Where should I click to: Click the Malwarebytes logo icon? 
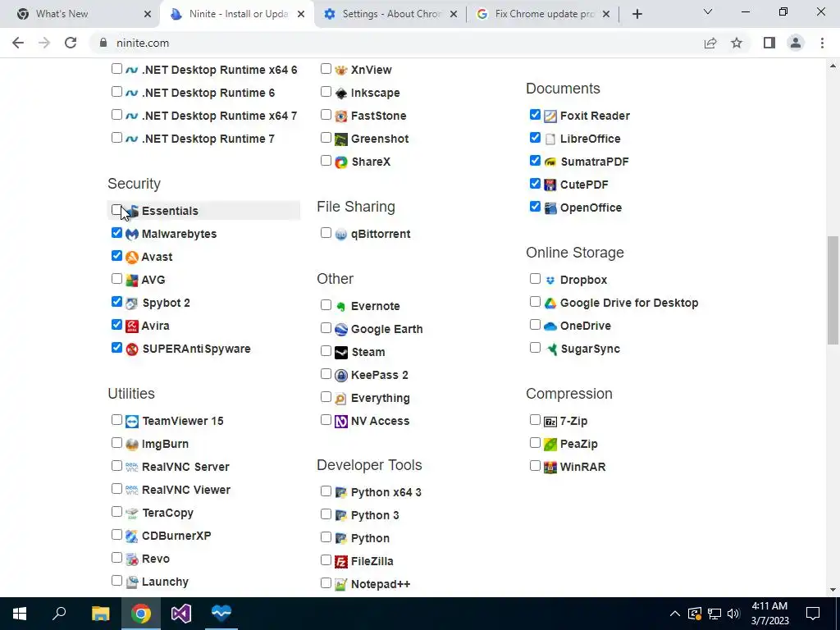click(x=132, y=234)
